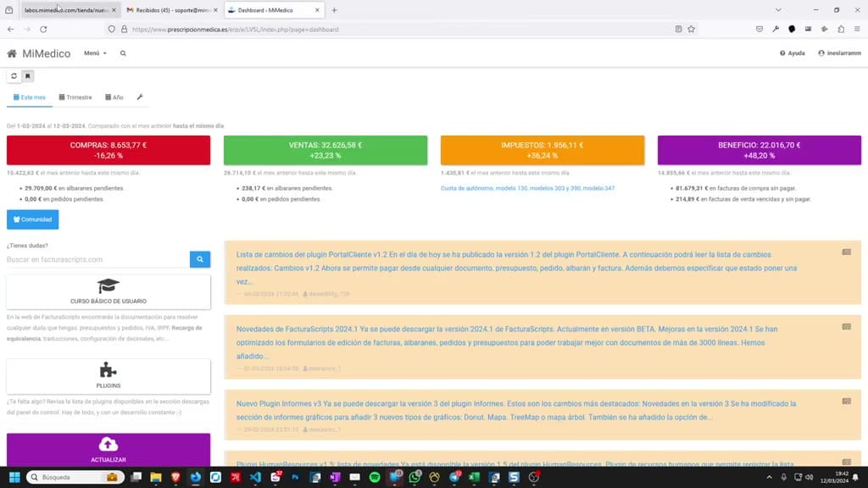The image size is (868, 488).
Task: Reload the page with browser reload button
Action: 43,30
